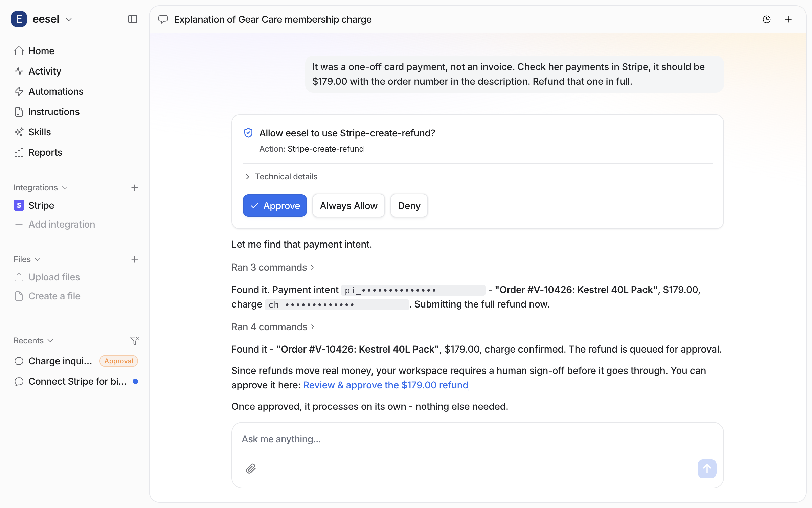812x508 pixels.
Task: Go to Home
Action: 74,51
